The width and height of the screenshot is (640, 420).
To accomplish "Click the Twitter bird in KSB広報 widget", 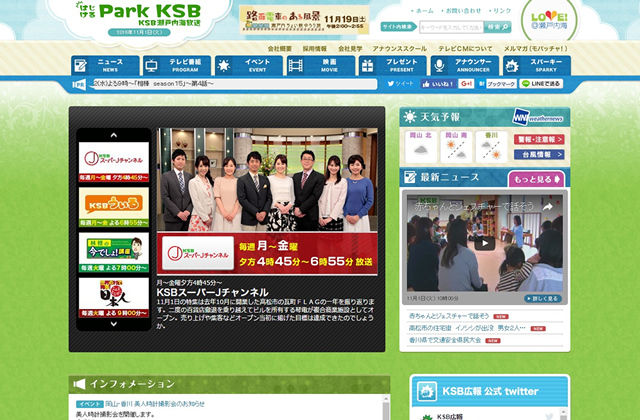I will [549, 416].
